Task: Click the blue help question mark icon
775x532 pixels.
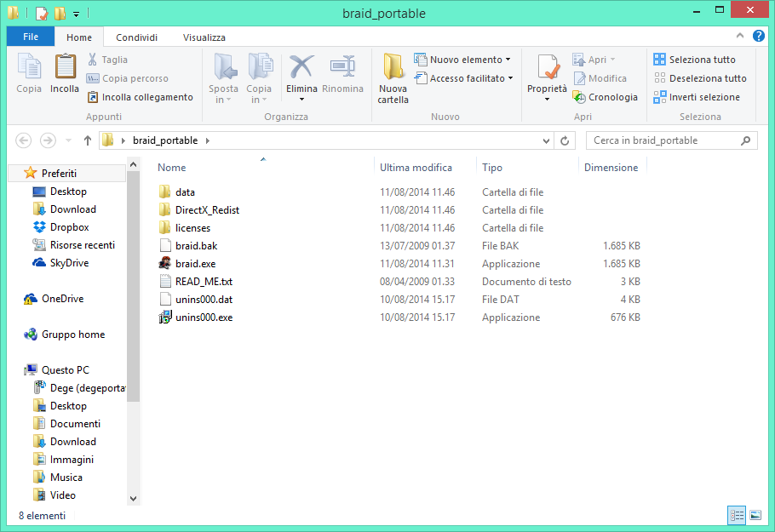Action: click(757, 37)
